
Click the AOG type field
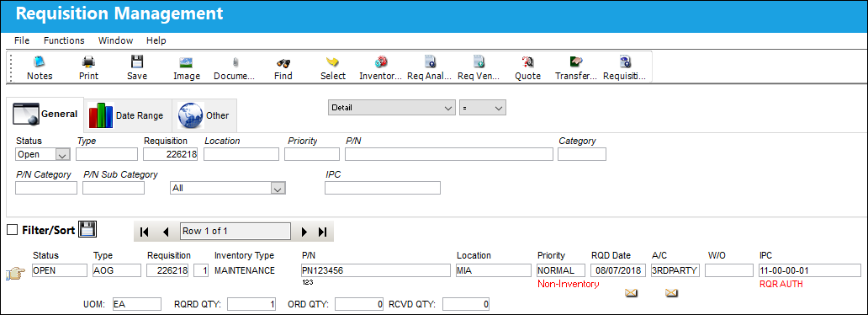117,270
